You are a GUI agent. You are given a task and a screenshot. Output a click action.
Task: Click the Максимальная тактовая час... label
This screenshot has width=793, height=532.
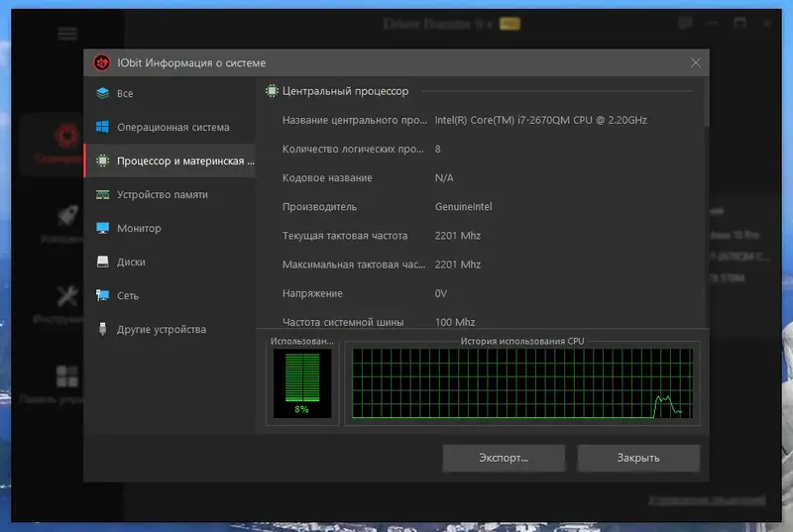click(354, 265)
